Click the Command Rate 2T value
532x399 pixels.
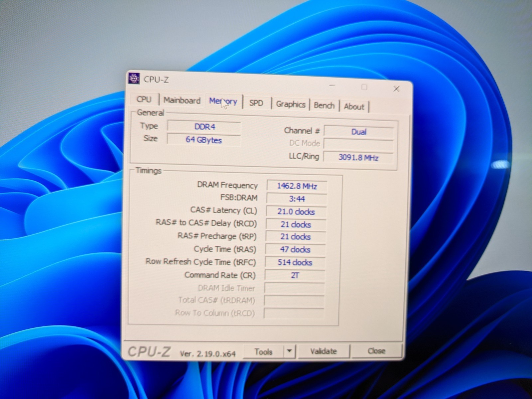295,275
